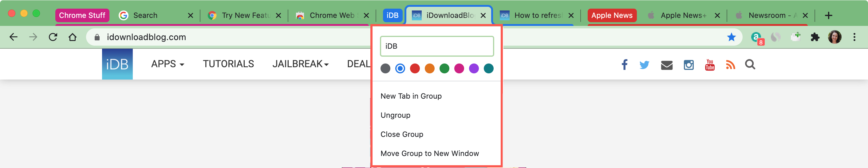Open iDB Instagram icon

pyautogui.click(x=688, y=64)
